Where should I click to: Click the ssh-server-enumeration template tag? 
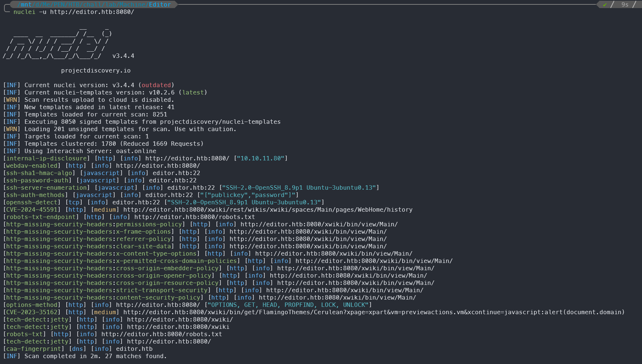point(47,187)
